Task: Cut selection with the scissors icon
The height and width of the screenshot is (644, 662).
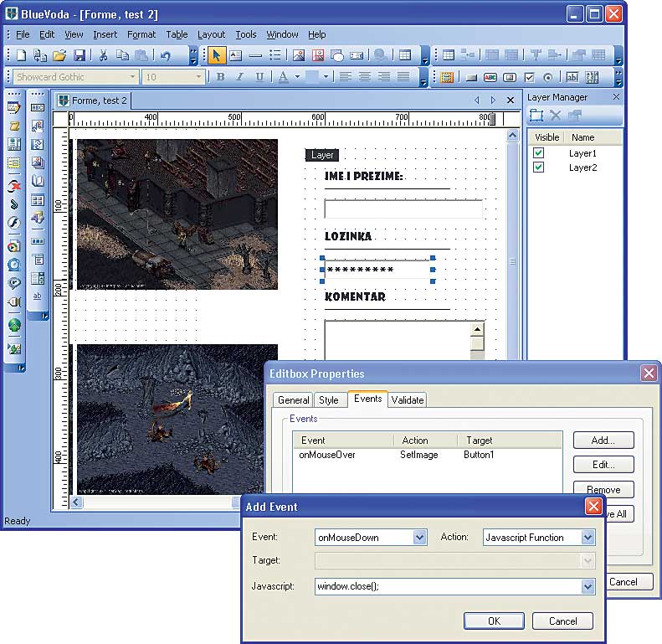Action: [103, 55]
